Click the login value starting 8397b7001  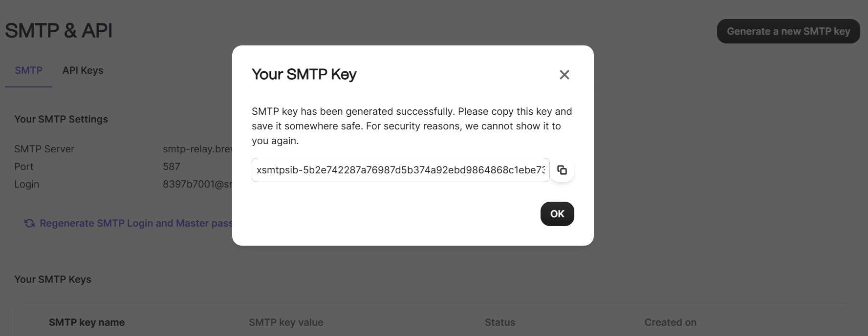(x=197, y=184)
